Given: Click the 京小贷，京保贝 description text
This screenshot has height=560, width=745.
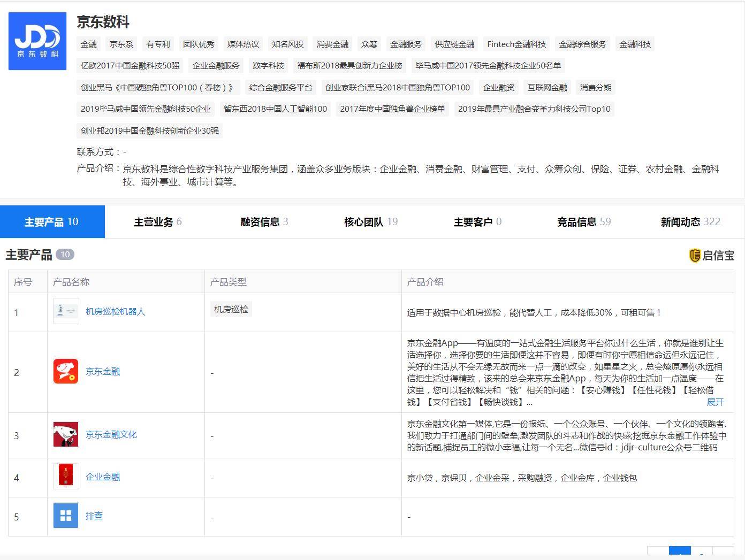Looking at the screenshot, I should [522, 478].
